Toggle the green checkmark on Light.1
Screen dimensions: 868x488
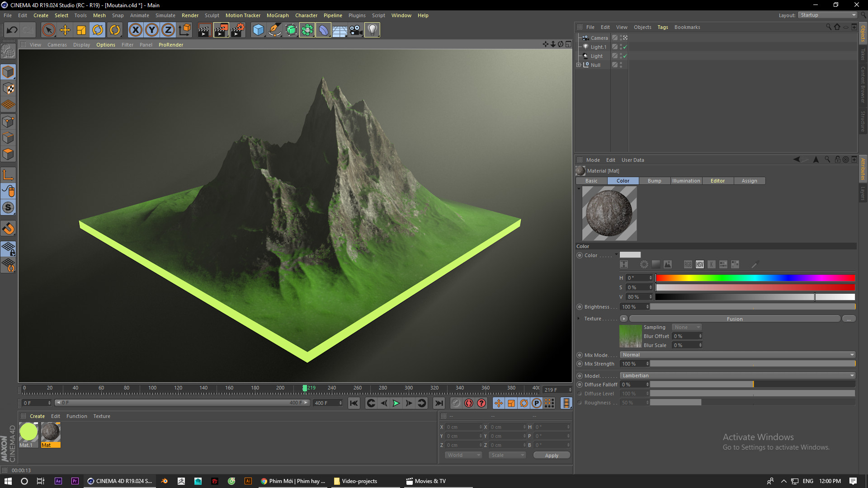pos(624,47)
